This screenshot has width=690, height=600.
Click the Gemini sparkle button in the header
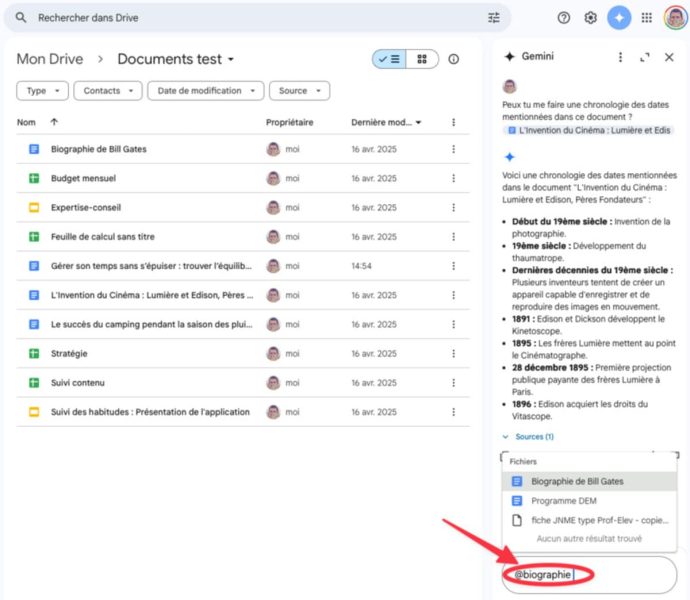pyautogui.click(x=619, y=18)
